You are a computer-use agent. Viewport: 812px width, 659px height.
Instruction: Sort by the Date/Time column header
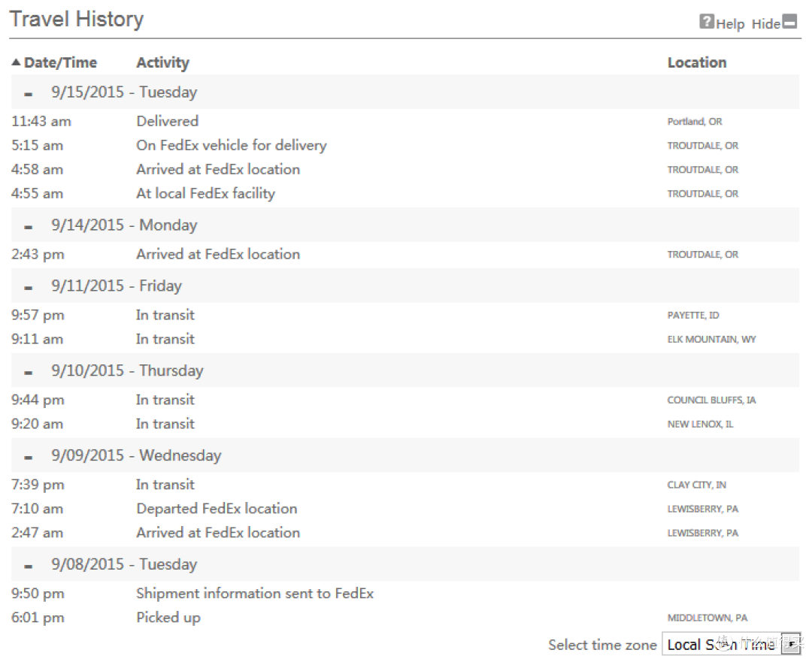[60, 62]
